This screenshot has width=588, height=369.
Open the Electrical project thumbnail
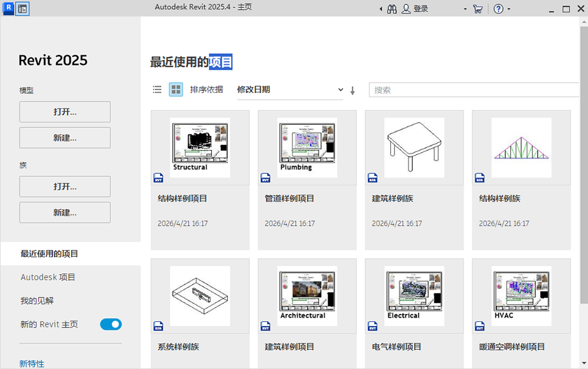click(414, 296)
